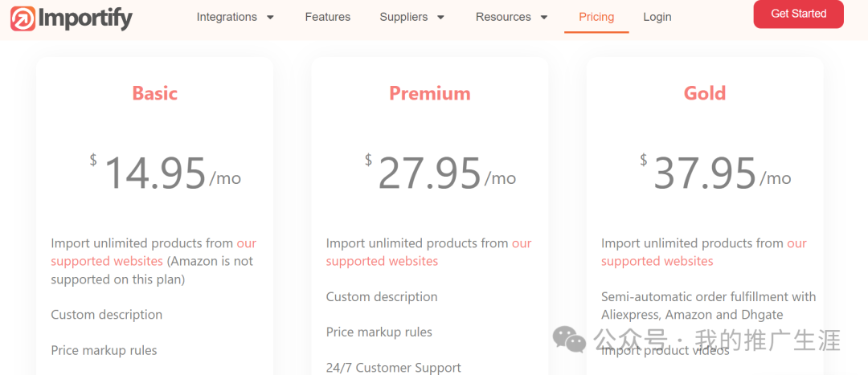Click the Basic plan heading
868x375 pixels.
pyautogui.click(x=154, y=93)
